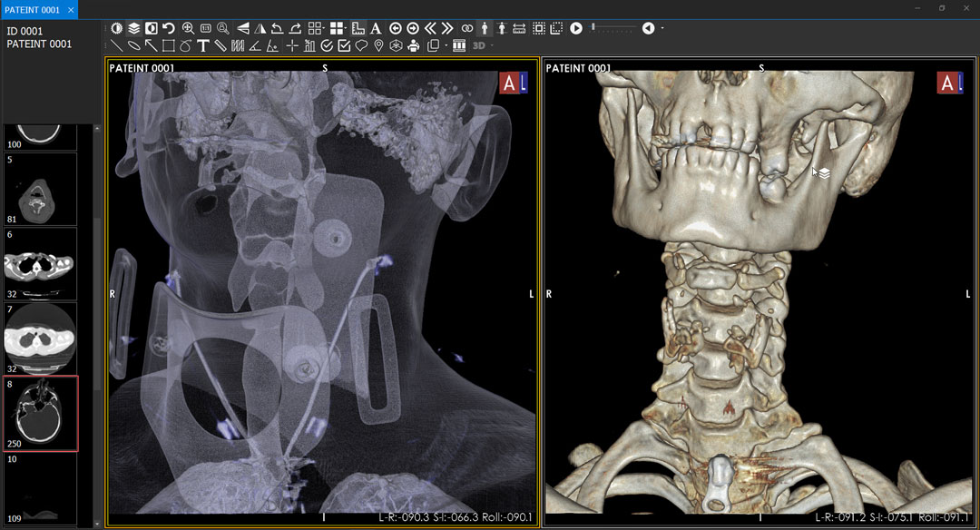Select the window level contrast tool
Image resolution: width=980 pixels, height=530 pixels.
[117, 28]
